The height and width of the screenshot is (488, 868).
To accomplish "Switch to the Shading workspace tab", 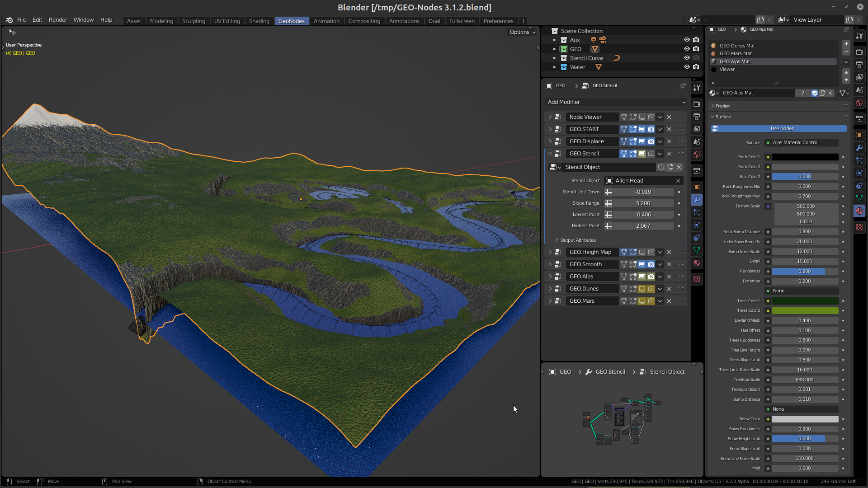I will (x=259, y=21).
